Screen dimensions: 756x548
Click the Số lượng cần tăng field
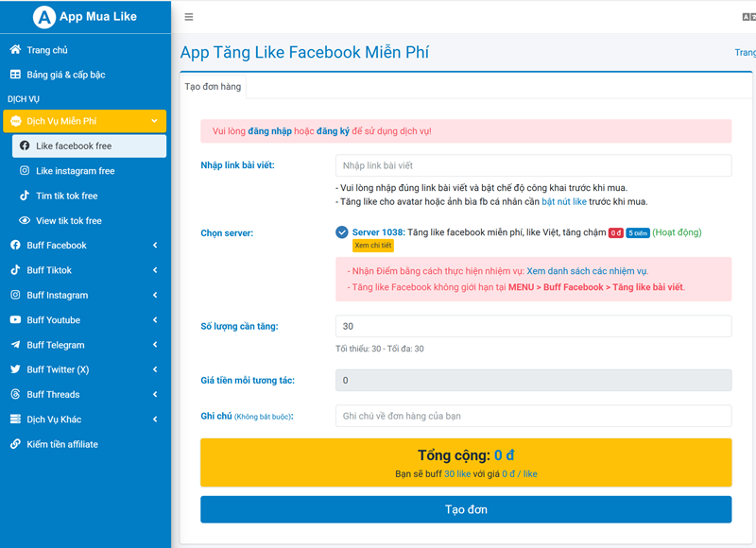tap(533, 326)
